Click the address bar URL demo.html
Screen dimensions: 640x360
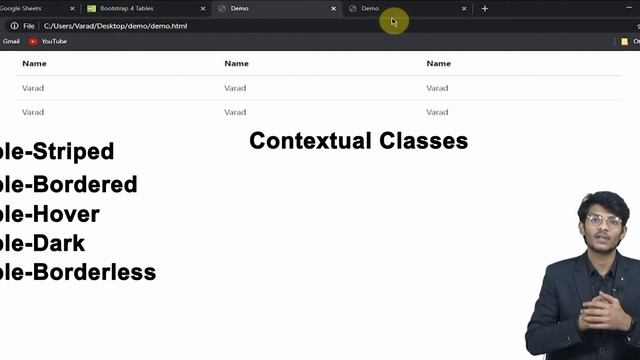(115, 26)
